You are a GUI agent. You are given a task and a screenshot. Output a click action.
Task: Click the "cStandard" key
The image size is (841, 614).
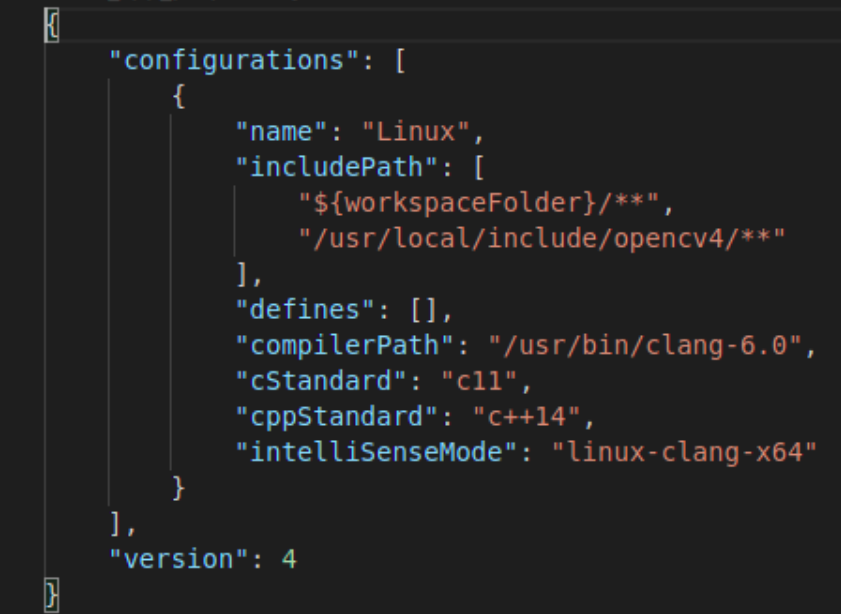click(x=321, y=381)
